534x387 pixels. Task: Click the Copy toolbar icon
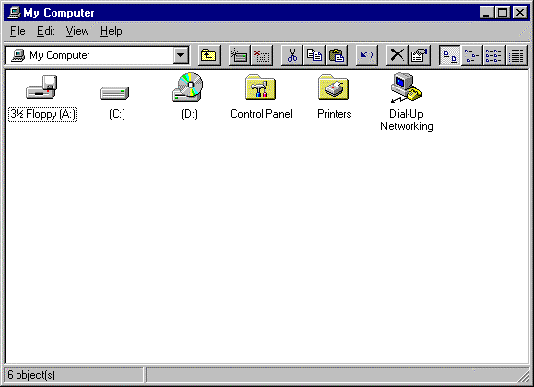click(x=314, y=55)
